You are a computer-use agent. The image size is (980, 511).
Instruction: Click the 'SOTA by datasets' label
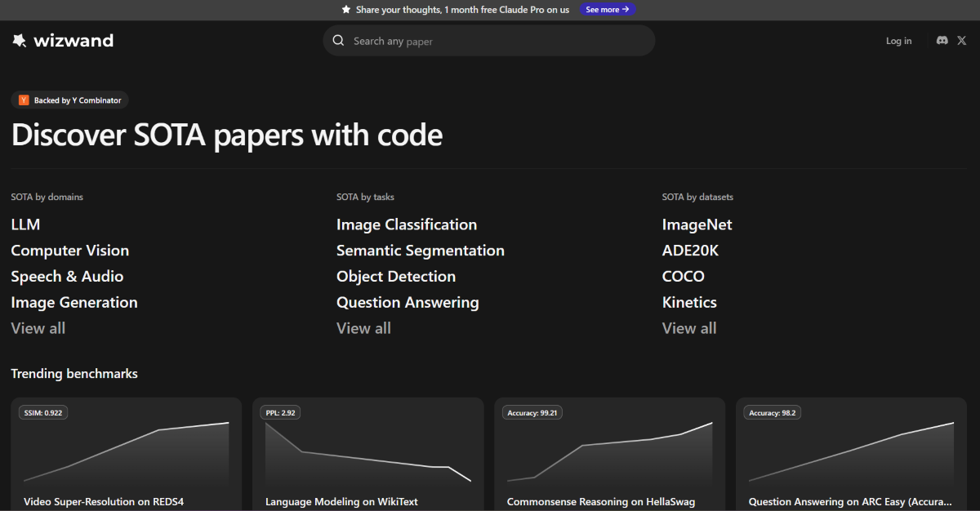697,197
